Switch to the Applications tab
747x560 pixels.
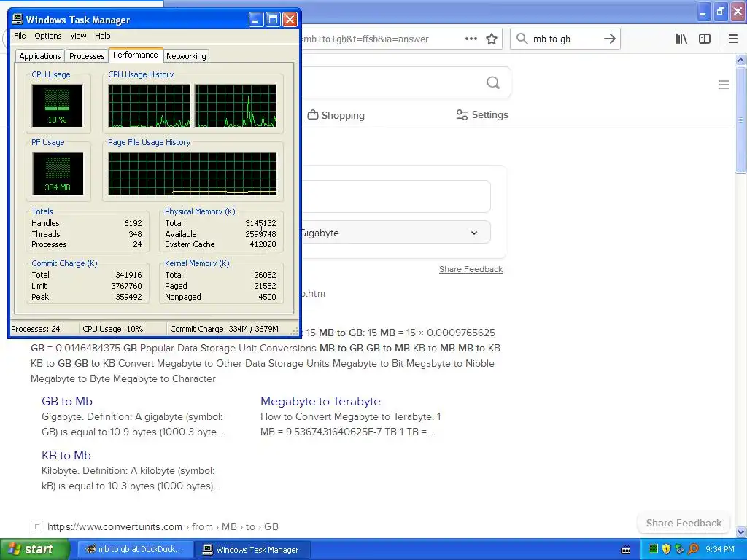(x=40, y=56)
